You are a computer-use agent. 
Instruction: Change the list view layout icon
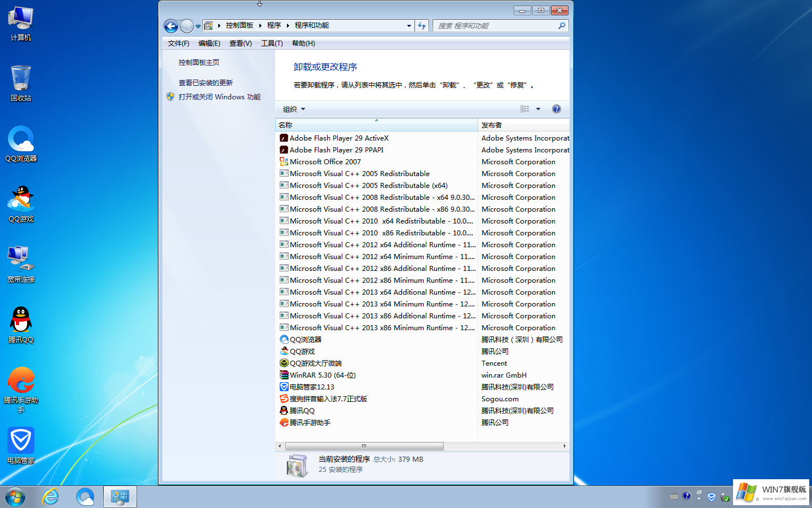(x=525, y=109)
